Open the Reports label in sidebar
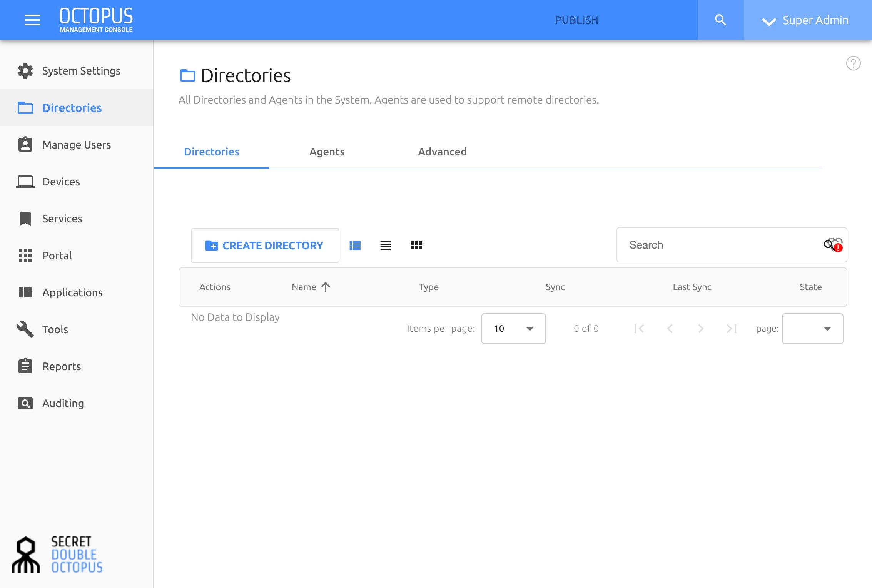 point(62,366)
